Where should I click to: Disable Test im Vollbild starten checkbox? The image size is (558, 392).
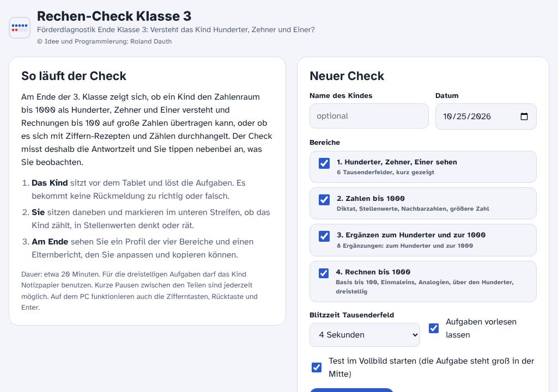point(317,367)
